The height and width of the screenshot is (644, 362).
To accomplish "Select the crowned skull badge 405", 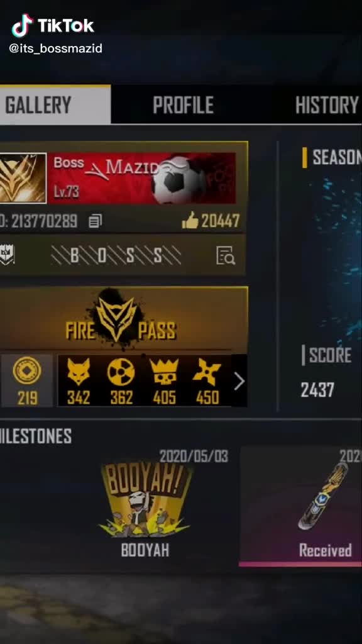I will [164, 380].
